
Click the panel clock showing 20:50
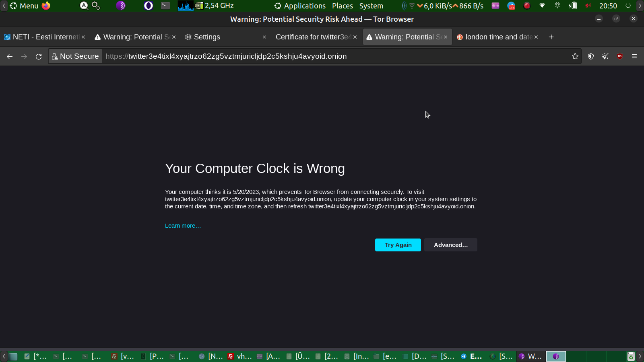(x=608, y=6)
